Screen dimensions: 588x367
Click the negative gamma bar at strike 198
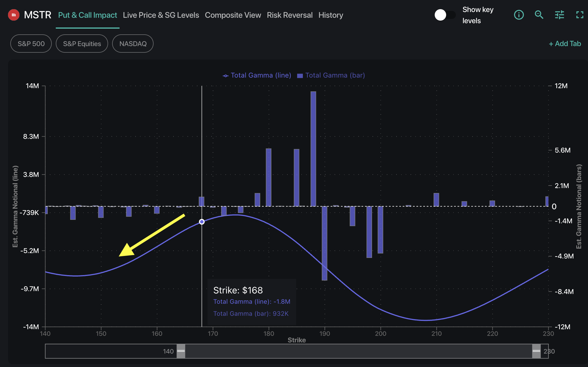(369, 232)
